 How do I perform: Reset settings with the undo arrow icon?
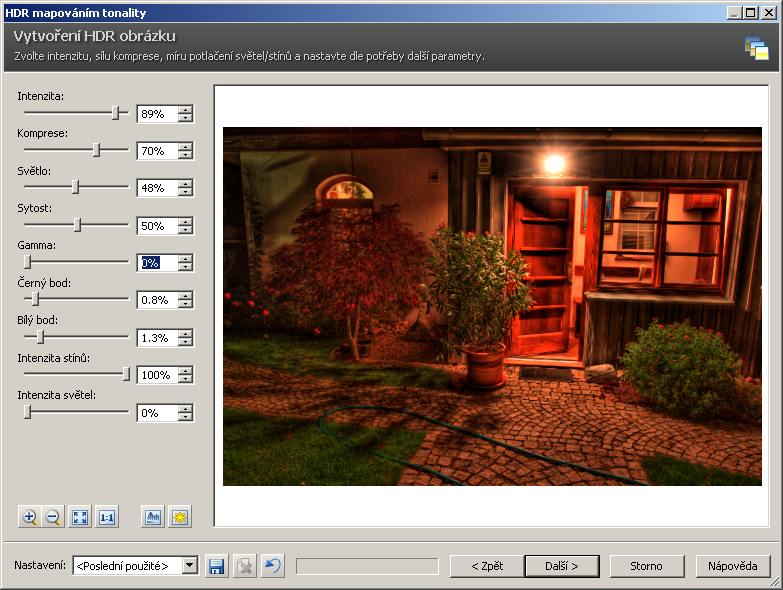(272, 566)
